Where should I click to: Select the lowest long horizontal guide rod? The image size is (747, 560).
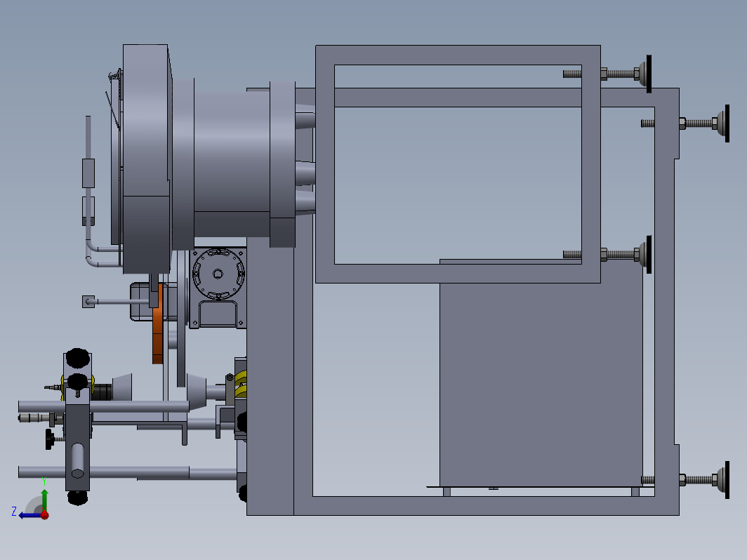127,473
